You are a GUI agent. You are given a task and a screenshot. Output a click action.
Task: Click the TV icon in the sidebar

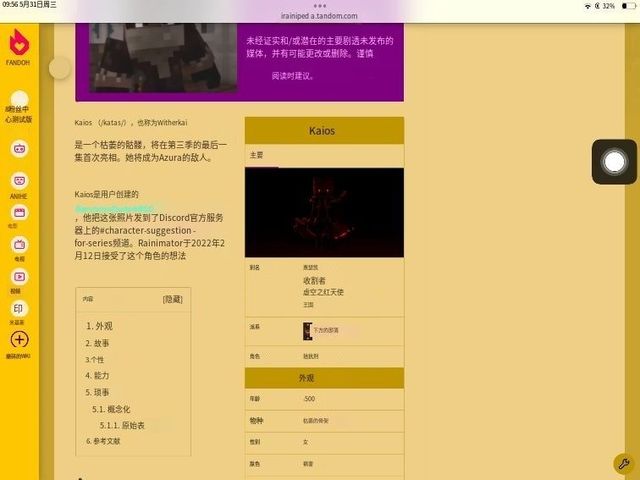[x=19, y=244]
